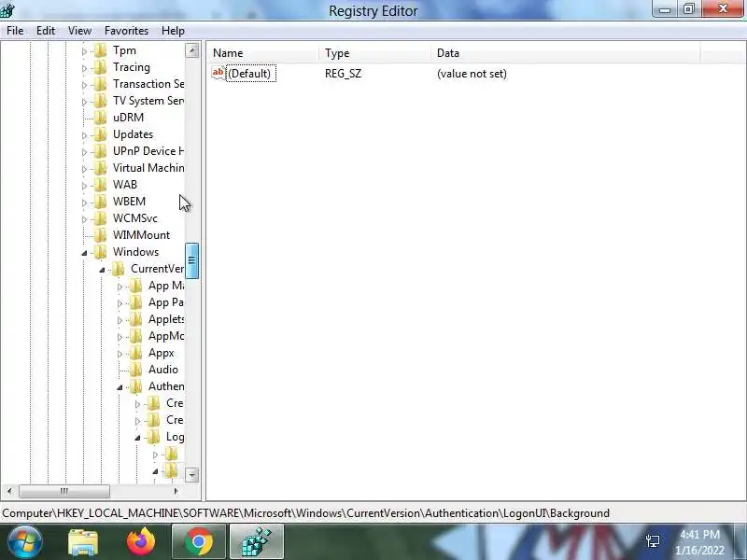
Task: Click the tree scroll down arrow
Action: 192,475
